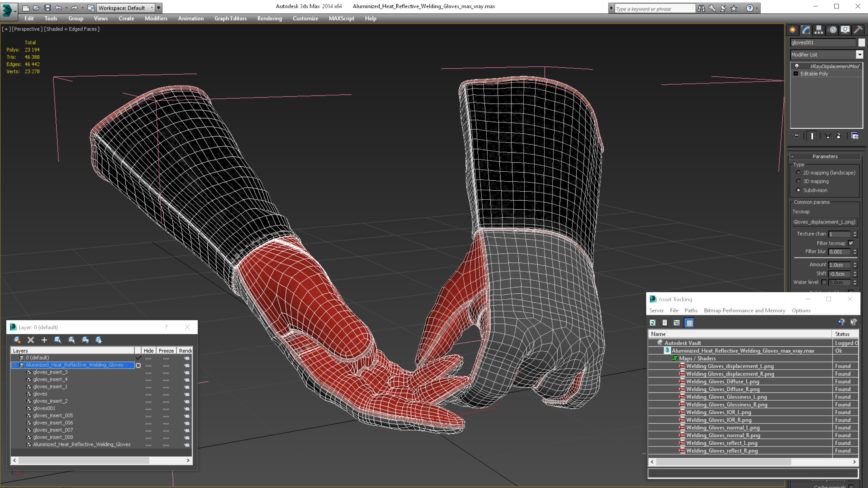Screen dimensions: 868x488
Task: Click the [Shaded + Edged Faces] viewport label
Action: pos(72,29)
